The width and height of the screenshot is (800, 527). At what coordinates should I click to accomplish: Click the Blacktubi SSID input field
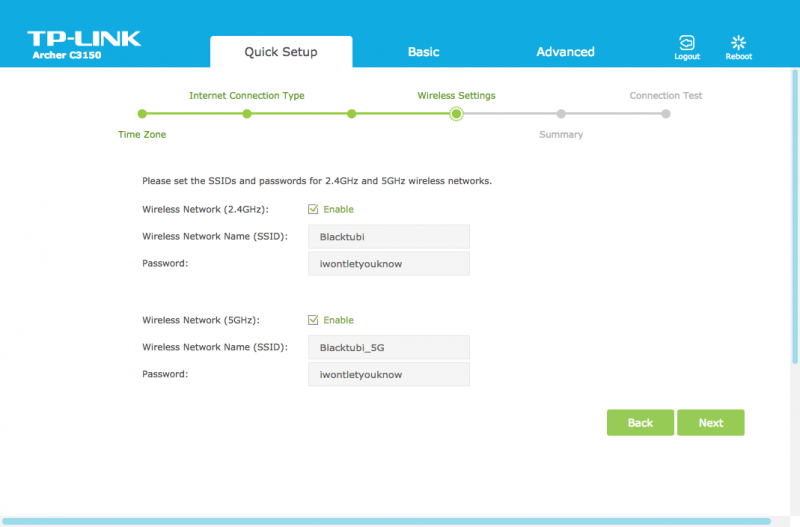pos(389,237)
